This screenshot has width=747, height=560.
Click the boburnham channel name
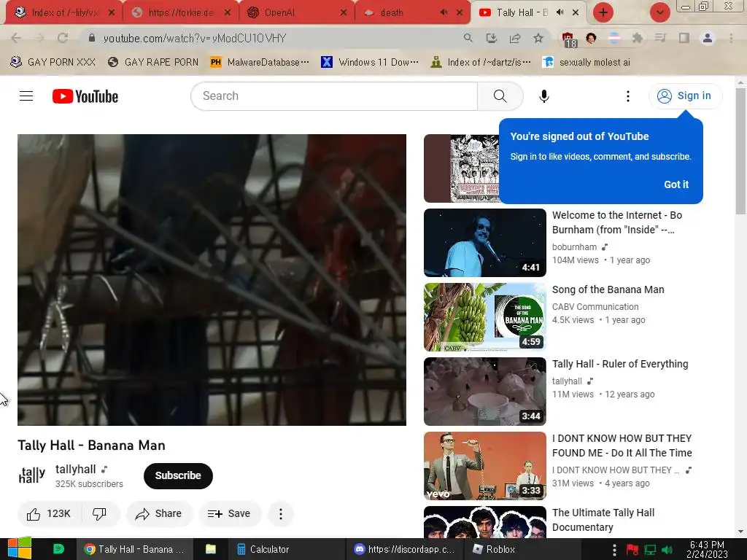(x=575, y=247)
